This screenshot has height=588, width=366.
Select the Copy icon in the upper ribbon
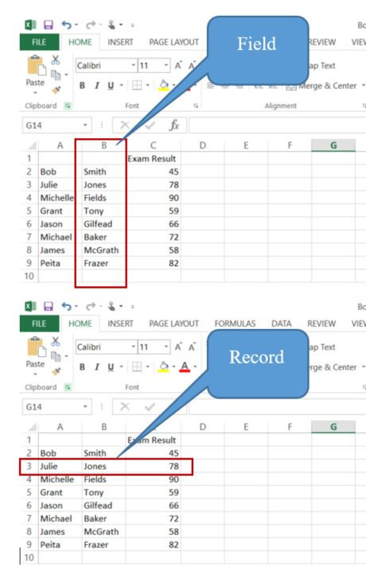coord(56,75)
